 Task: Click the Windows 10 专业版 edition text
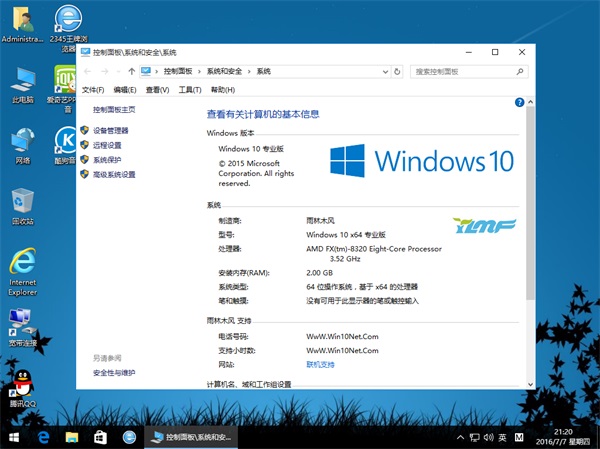tap(251, 149)
